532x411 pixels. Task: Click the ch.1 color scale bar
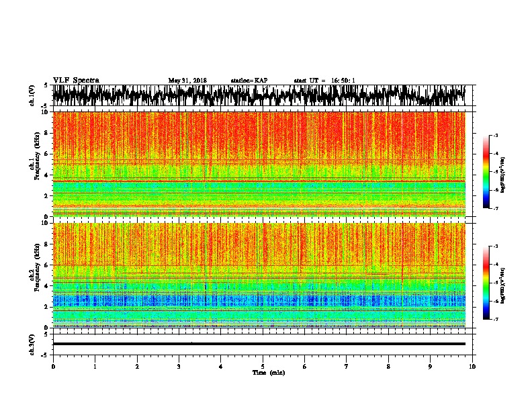486,172
